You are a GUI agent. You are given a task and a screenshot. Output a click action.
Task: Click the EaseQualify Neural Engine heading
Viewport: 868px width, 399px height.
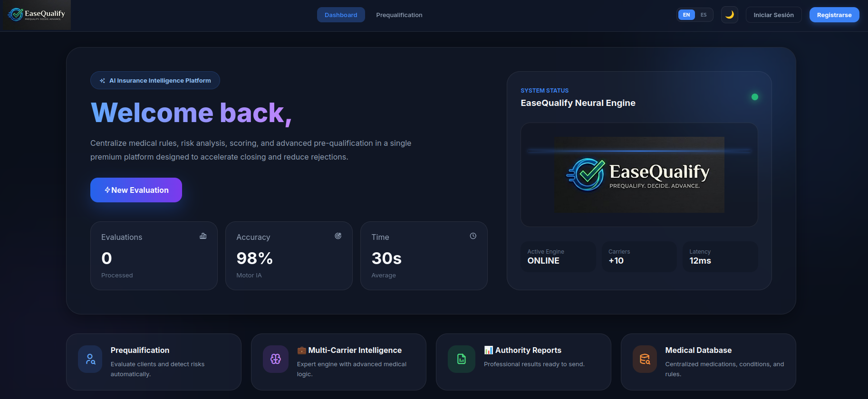click(x=578, y=103)
